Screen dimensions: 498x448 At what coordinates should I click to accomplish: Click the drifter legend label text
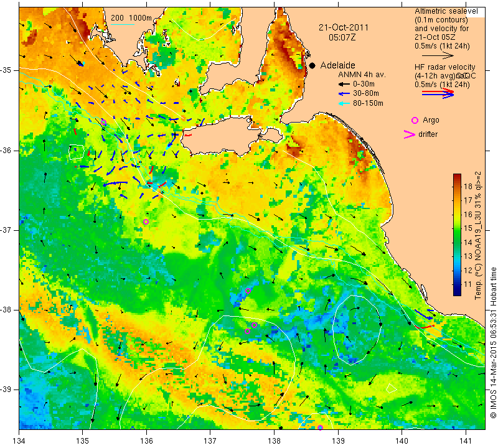(428, 134)
